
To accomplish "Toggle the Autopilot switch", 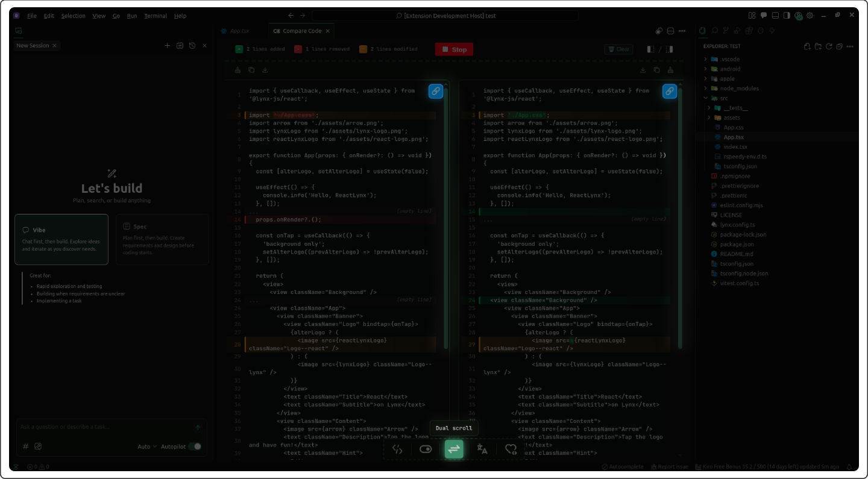I will pyautogui.click(x=195, y=446).
